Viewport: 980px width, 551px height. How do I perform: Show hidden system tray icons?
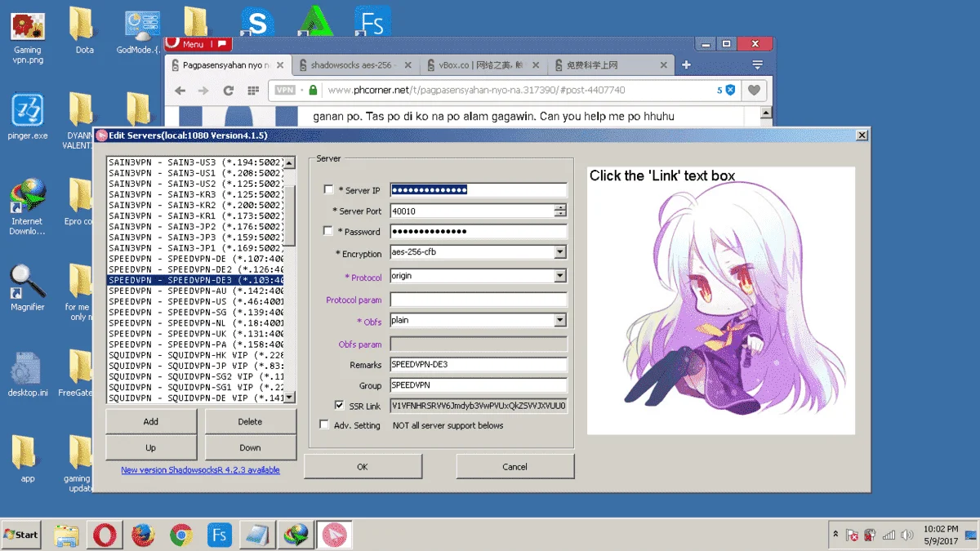point(835,535)
